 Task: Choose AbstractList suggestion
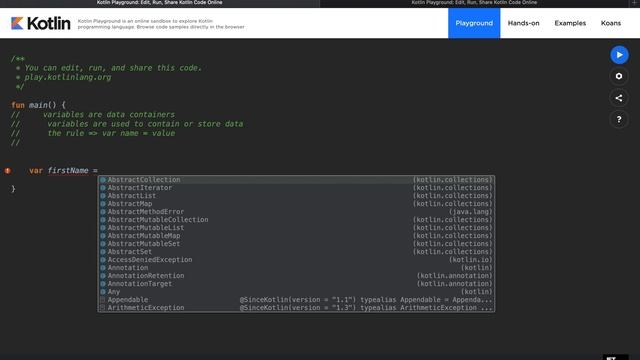point(296,196)
